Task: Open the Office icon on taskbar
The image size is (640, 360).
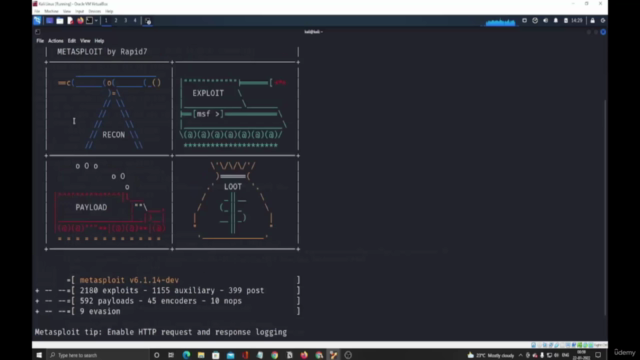Action: pyautogui.click(x=245, y=355)
